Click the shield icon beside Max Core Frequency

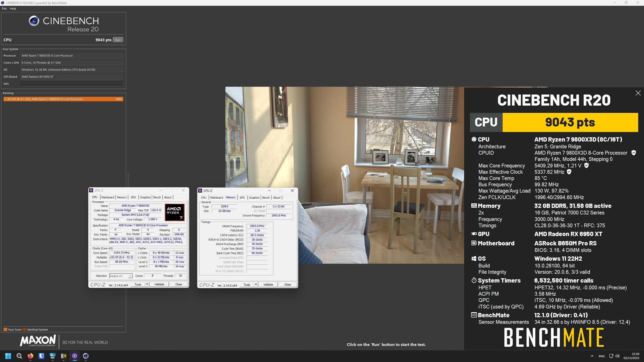[586, 165]
